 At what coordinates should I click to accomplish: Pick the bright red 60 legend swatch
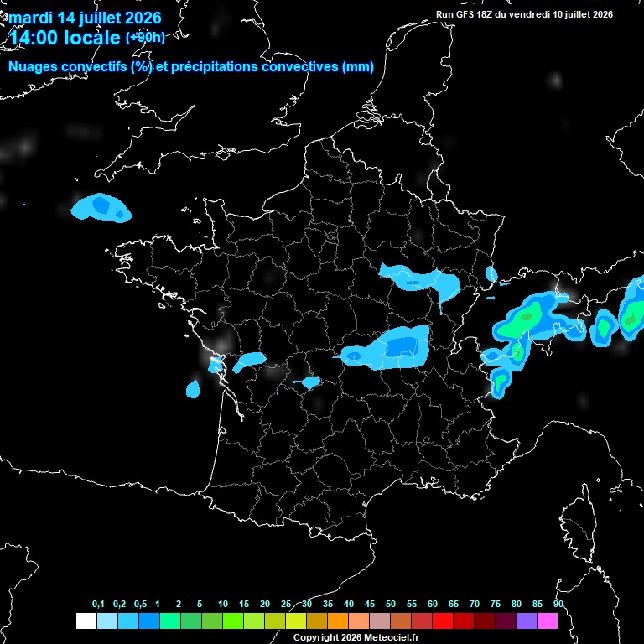443,621
